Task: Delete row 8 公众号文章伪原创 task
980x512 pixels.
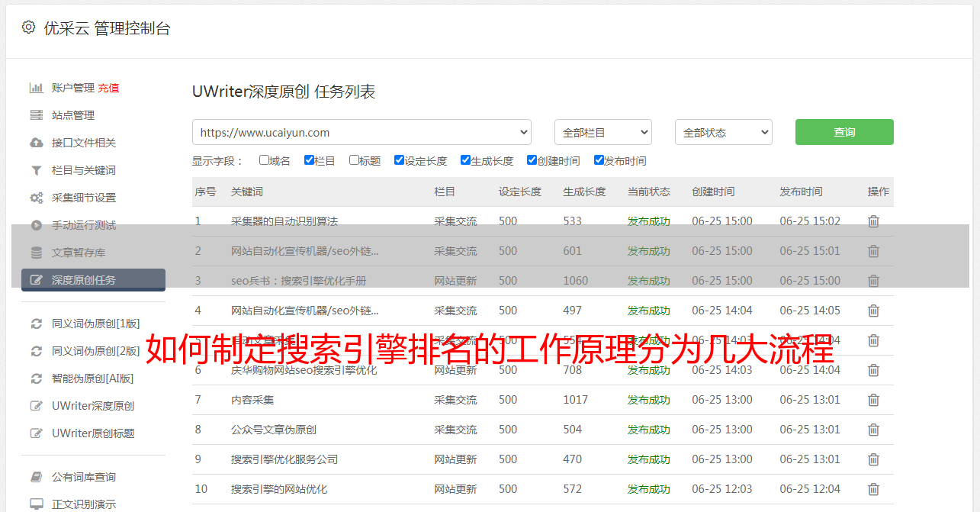Action: (873, 430)
